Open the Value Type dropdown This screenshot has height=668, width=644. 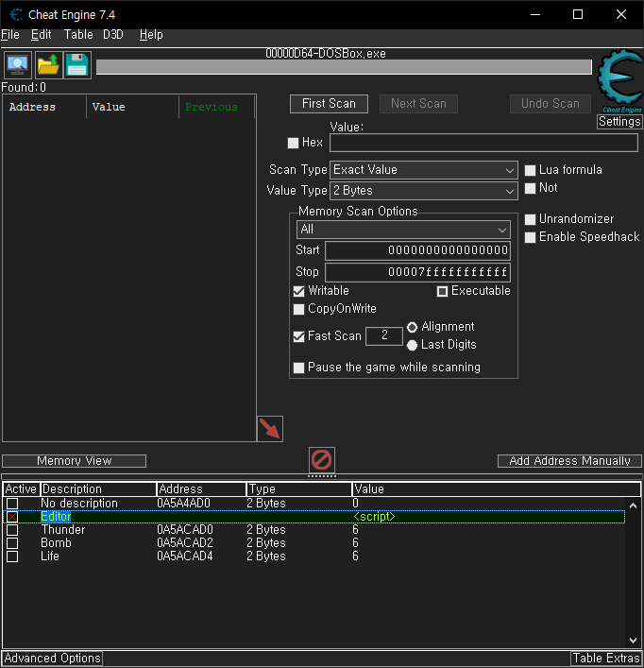(424, 191)
